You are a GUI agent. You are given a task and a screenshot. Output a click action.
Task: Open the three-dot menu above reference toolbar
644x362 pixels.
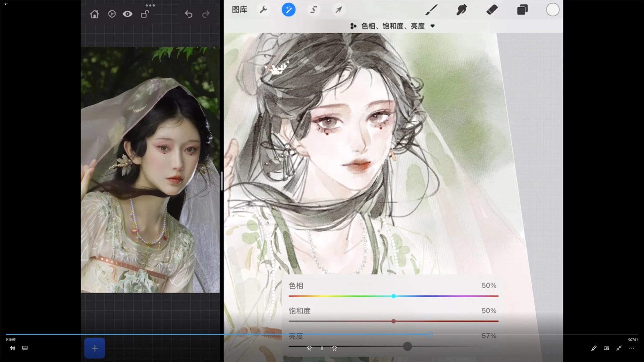coord(150,5)
